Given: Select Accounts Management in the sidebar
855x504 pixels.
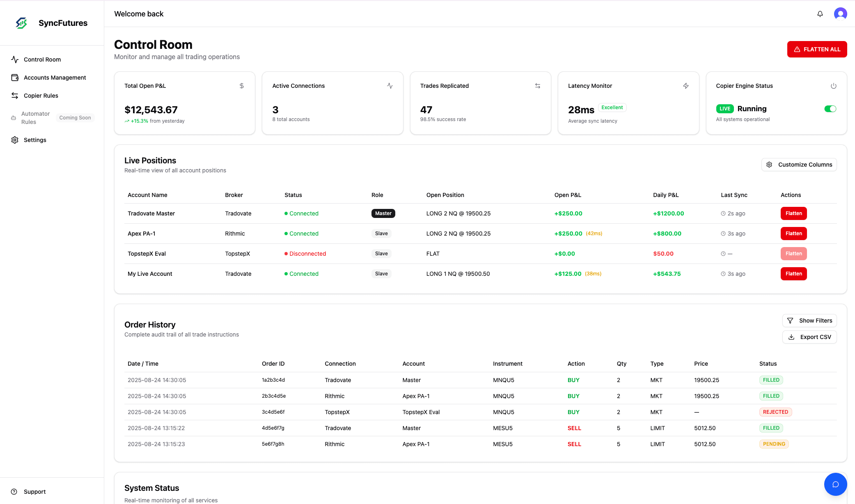Looking at the screenshot, I should pyautogui.click(x=55, y=78).
